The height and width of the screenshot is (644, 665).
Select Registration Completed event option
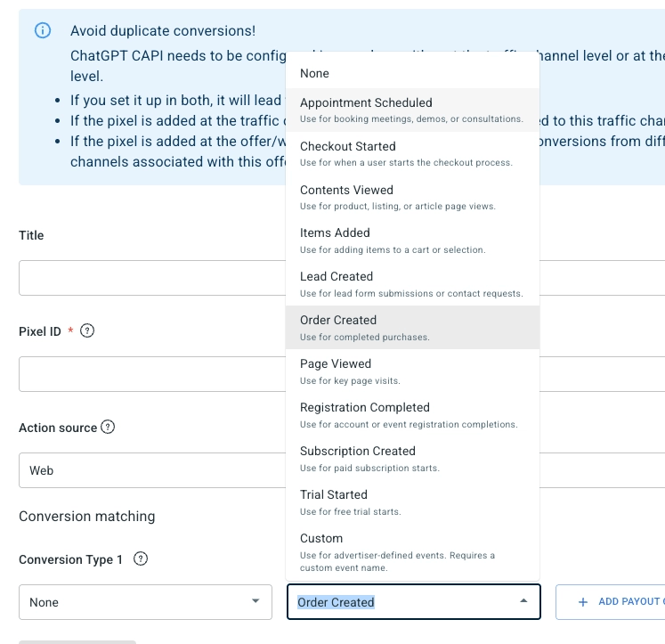pos(413,415)
